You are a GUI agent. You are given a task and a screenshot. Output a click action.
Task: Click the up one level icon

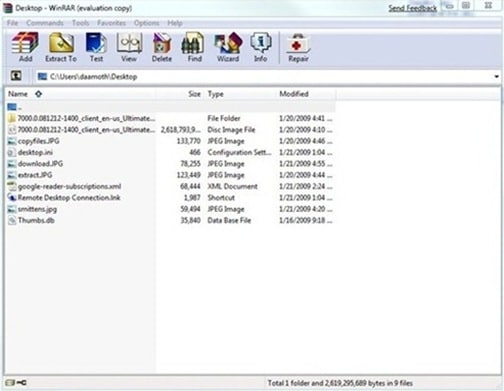click(x=16, y=76)
